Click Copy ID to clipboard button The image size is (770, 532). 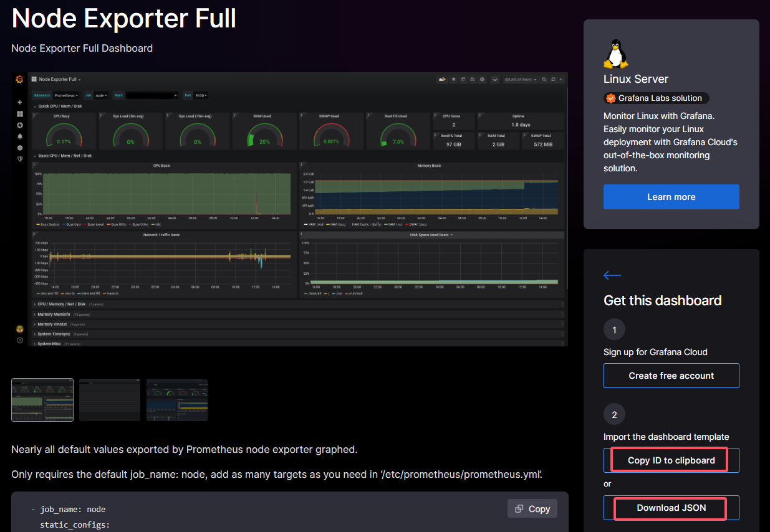coord(671,460)
